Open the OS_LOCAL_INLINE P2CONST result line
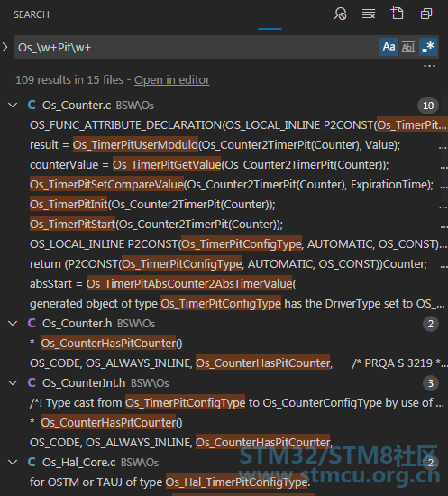Viewport: 448px width, 496px height. coord(238,244)
